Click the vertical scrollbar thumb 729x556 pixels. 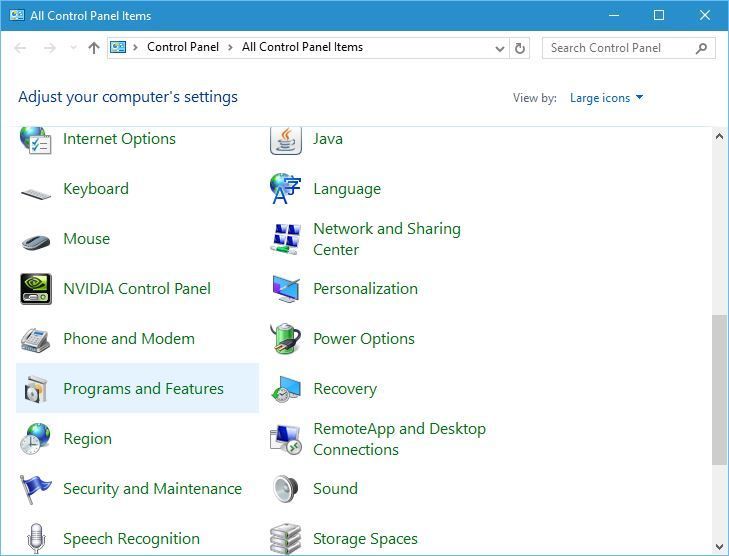[719, 390]
